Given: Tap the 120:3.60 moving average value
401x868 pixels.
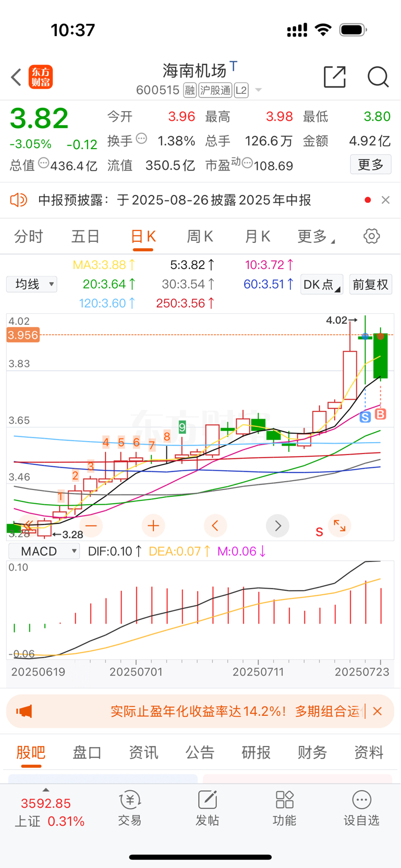Looking at the screenshot, I should (107, 303).
